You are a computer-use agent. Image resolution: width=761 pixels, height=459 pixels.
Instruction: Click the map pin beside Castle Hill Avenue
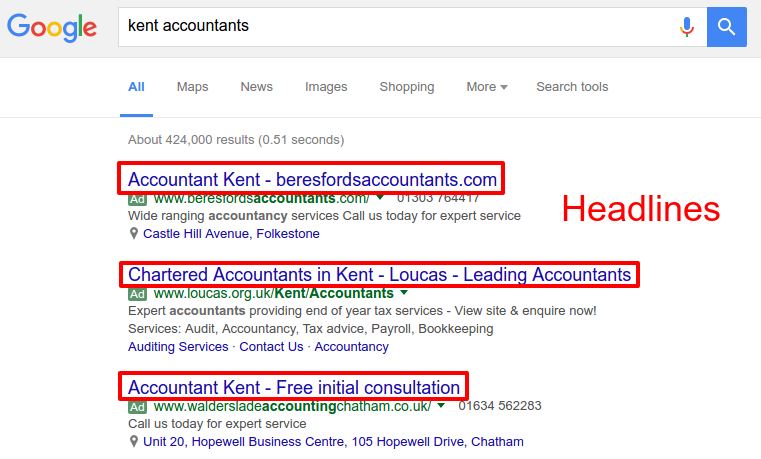coord(134,234)
